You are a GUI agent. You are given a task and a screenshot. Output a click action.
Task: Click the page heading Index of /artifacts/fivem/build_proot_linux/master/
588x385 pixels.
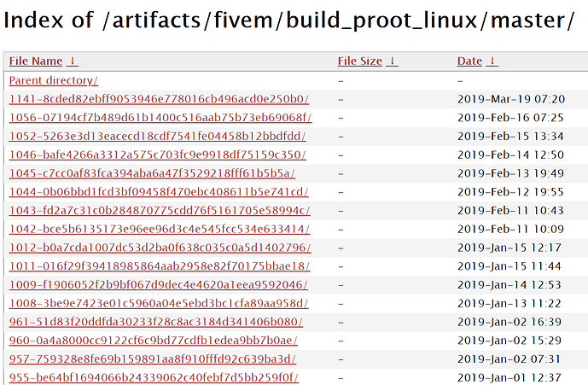tap(288, 20)
